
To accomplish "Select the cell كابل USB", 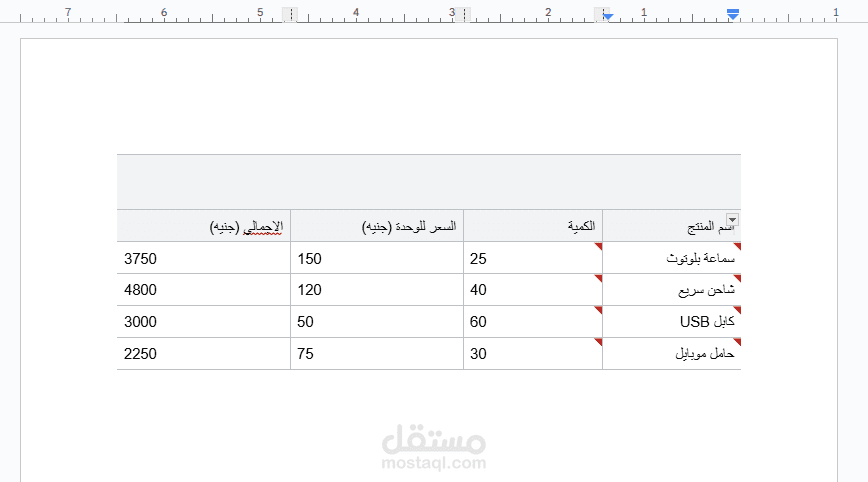I will tap(671, 322).
